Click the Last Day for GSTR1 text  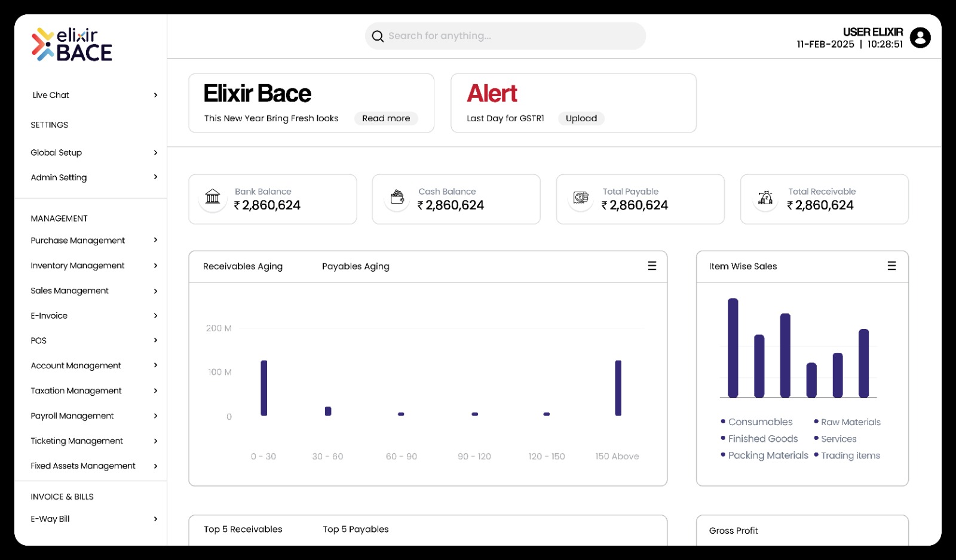(505, 118)
